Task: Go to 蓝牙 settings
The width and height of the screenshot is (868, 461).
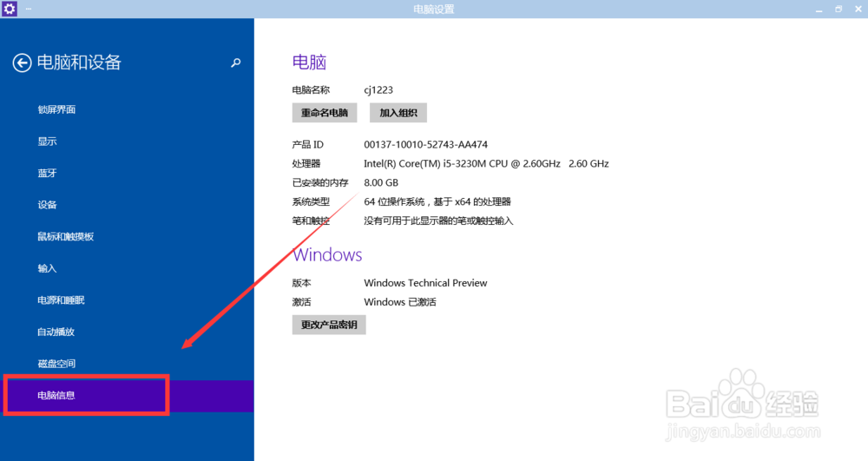Action: tap(47, 174)
